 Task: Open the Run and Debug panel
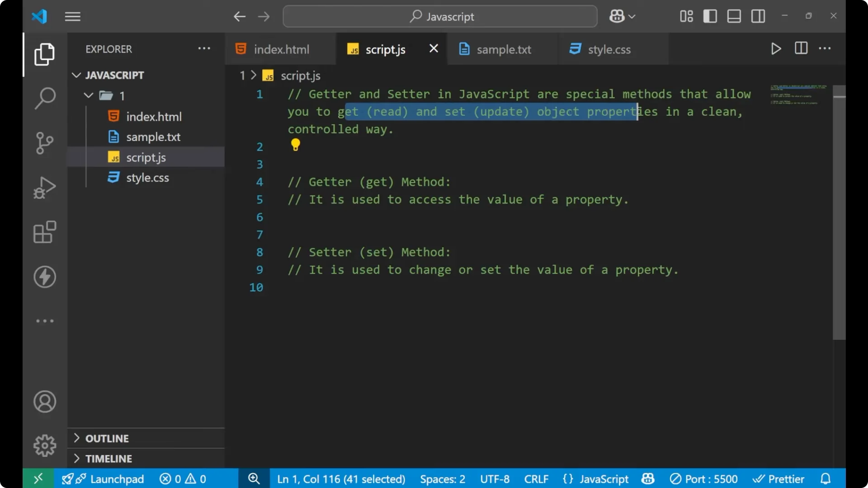tap(44, 187)
